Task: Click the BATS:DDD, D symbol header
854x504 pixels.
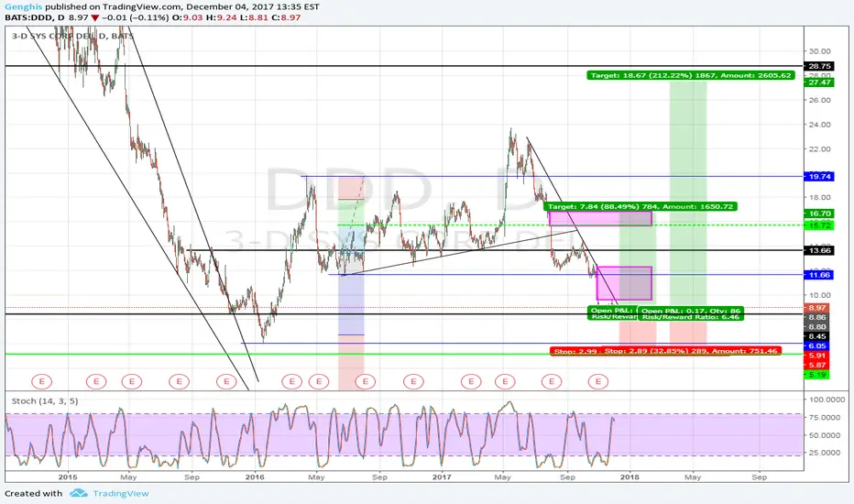Action: [34, 17]
